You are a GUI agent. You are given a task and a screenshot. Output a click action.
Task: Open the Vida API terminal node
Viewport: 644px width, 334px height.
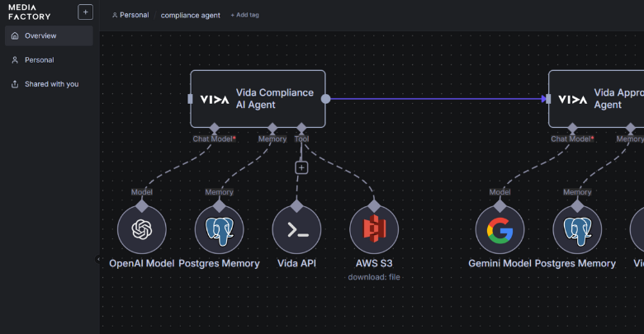tap(296, 229)
